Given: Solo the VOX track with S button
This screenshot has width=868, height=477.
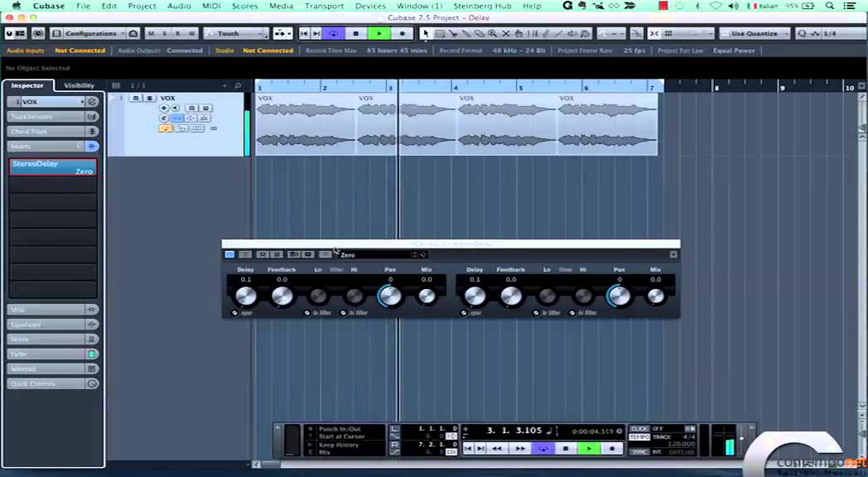Looking at the screenshot, I should [x=149, y=98].
